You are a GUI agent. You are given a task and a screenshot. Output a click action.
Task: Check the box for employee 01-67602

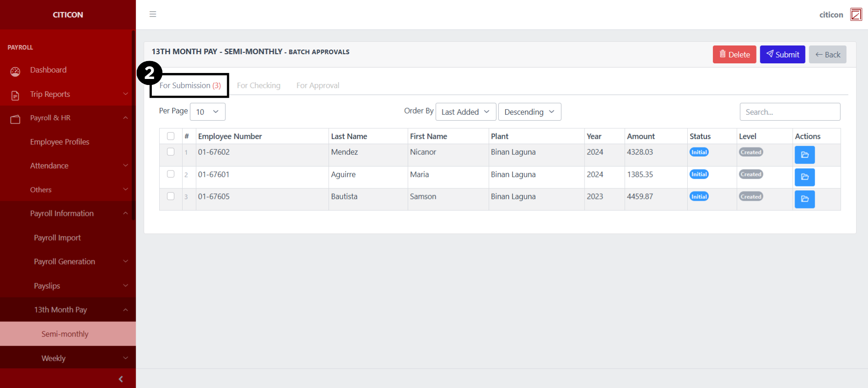click(x=171, y=152)
